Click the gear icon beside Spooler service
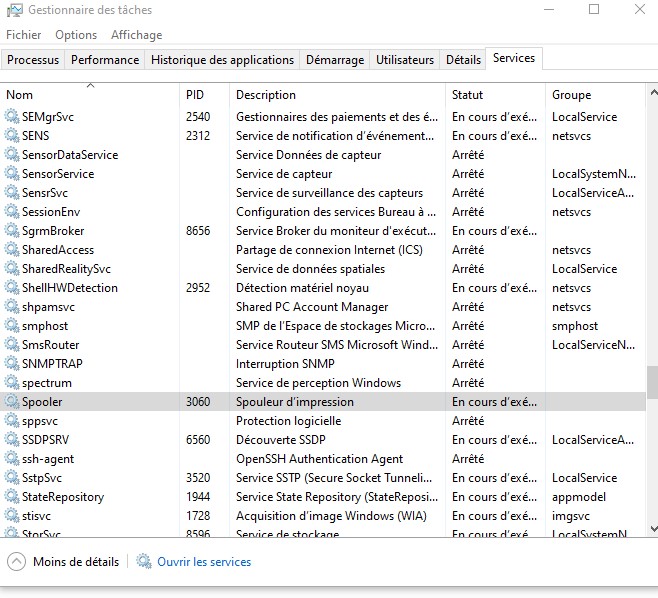 (12, 402)
